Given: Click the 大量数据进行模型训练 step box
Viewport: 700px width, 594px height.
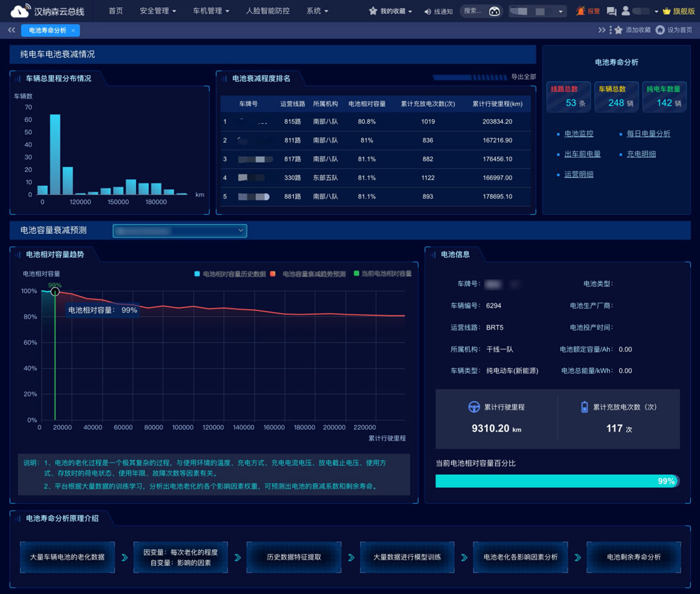Looking at the screenshot, I should tap(407, 557).
